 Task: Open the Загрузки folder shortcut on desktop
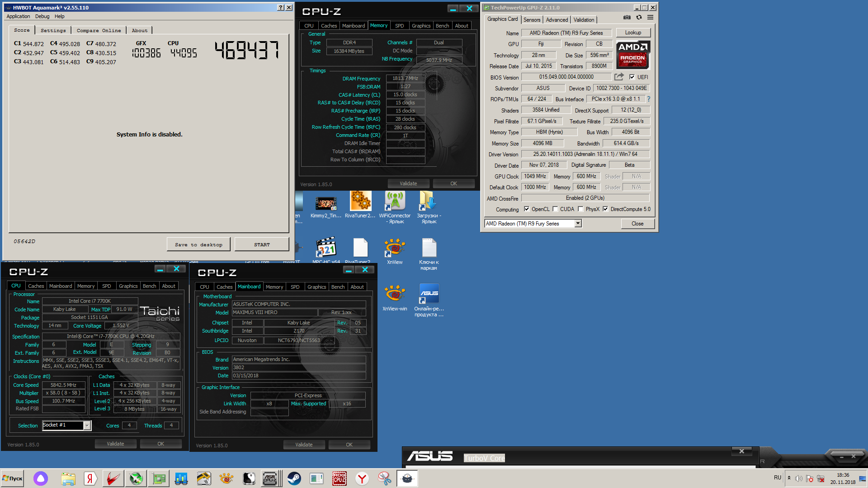tap(429, 207)
